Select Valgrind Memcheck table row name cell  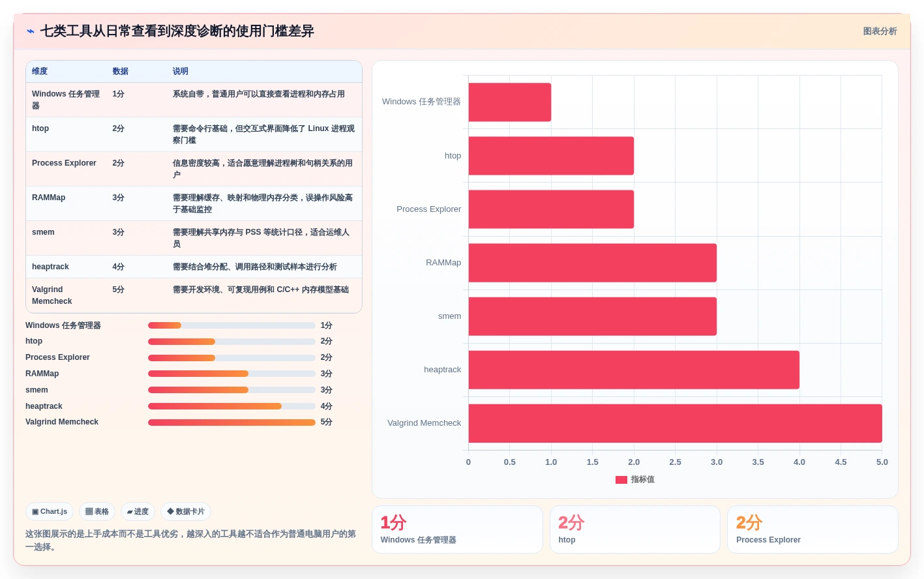67,295
